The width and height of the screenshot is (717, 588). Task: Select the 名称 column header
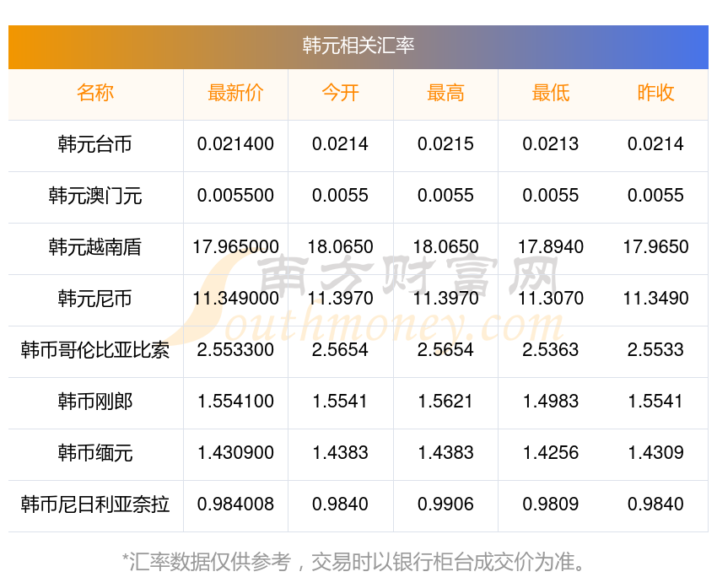[x=95, y=94]
